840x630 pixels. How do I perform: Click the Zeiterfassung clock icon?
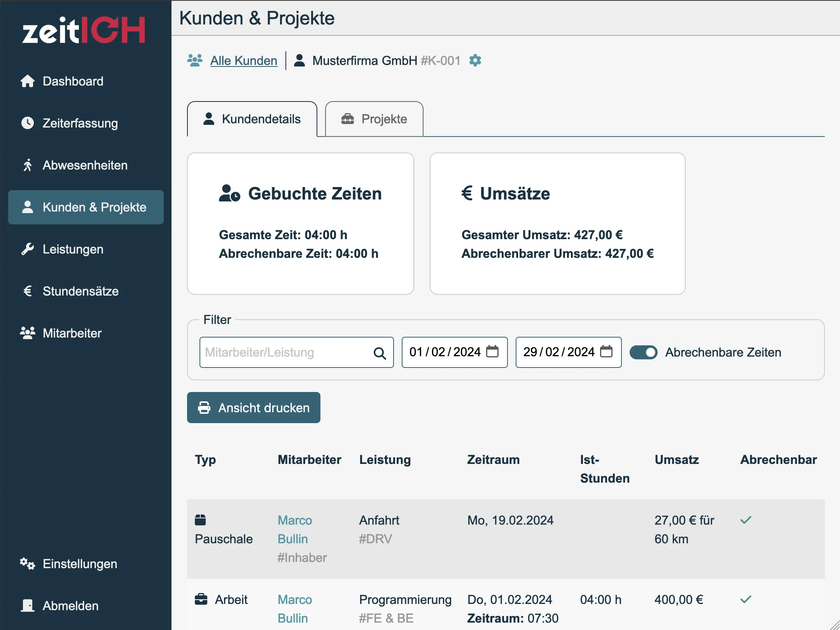click(28, 123)
